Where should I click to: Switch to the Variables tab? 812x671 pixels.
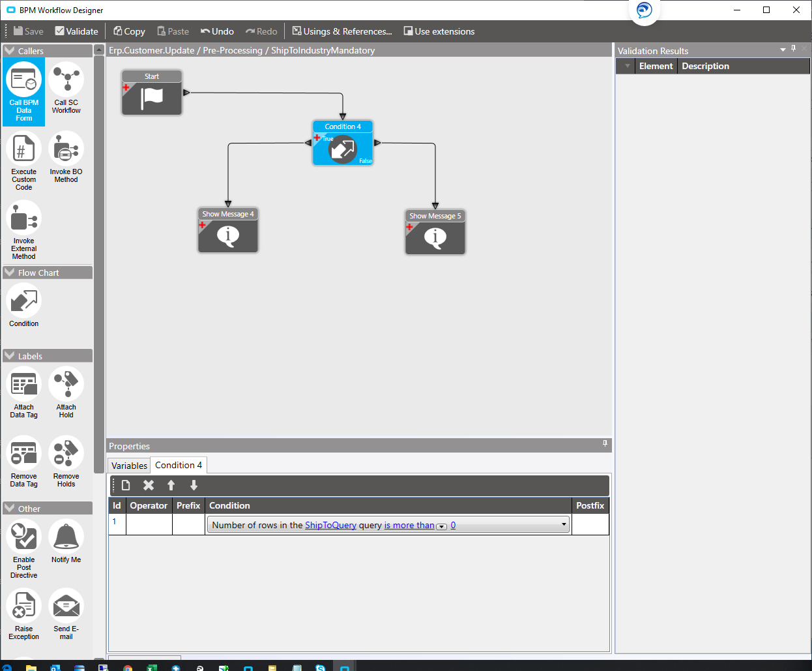(x=129, y=466)
